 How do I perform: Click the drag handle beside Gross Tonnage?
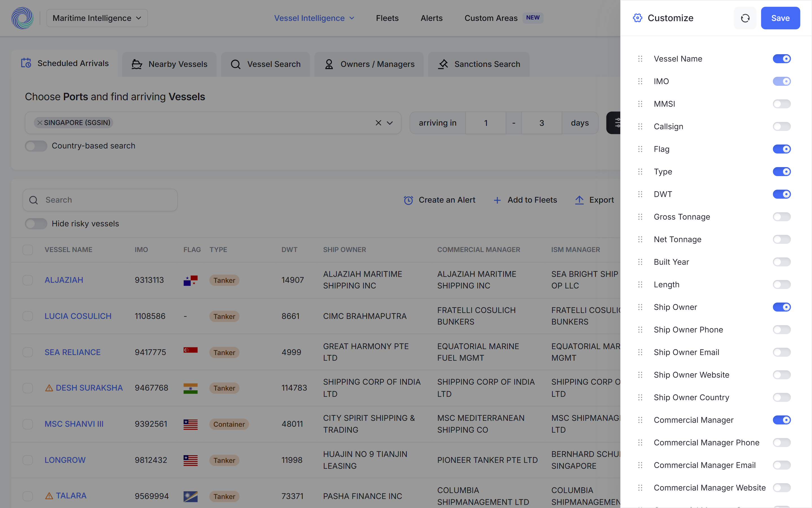[640, 217]
